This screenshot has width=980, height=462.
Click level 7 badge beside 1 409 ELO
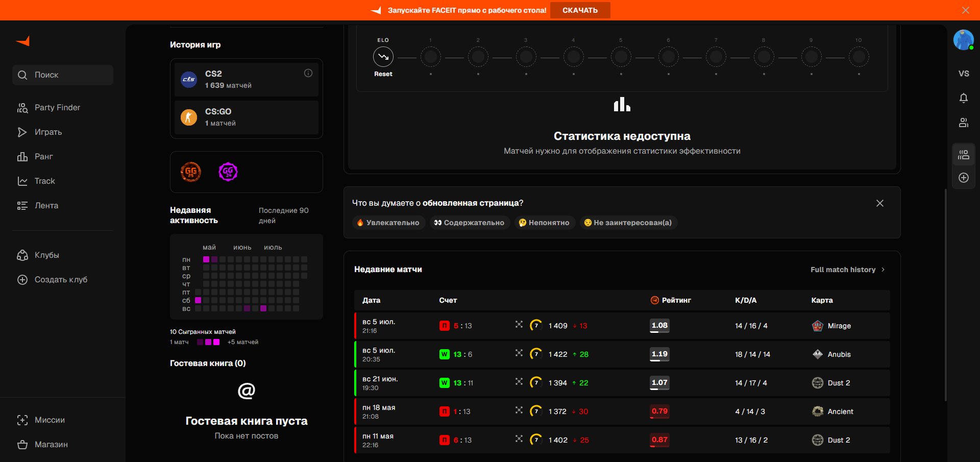[x=536, y=325]
